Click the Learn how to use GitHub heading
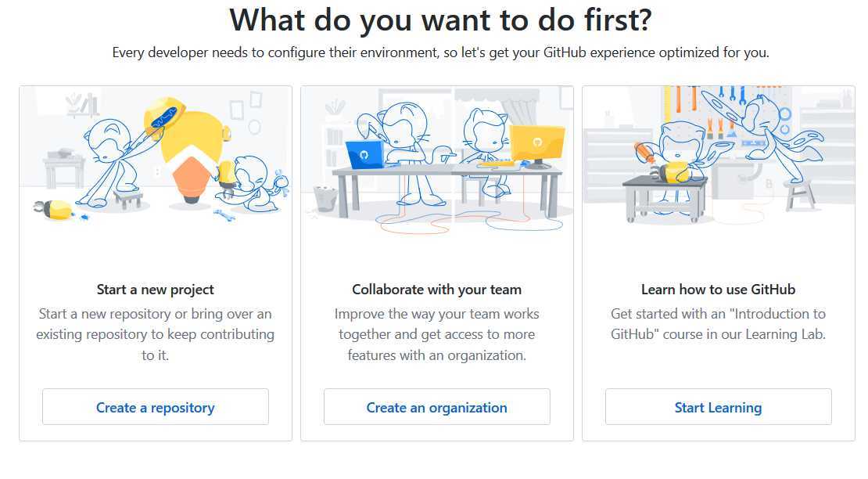868x479 pixels. pos(718,290)
